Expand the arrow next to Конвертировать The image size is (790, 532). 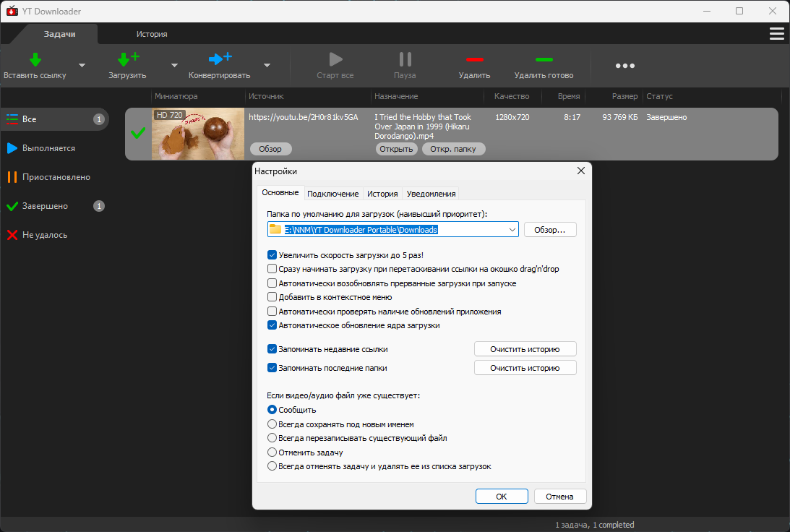click(x=267, y=66)
